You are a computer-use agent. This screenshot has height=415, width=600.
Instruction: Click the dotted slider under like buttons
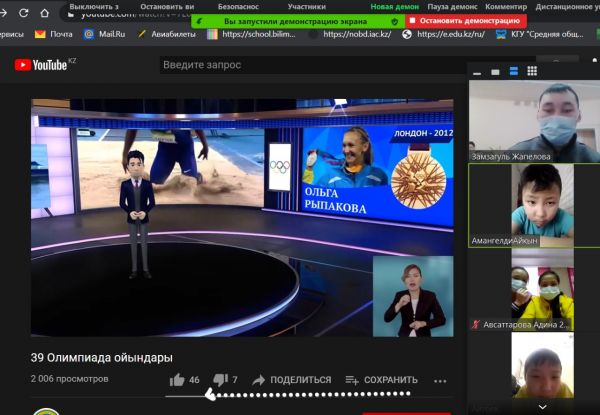[x=310, y=394]
